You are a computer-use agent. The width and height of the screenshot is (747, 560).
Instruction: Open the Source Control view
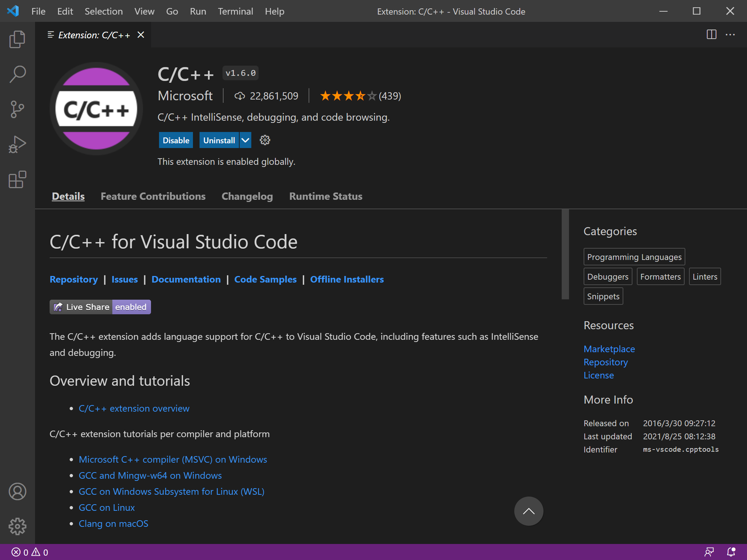(17, 109)
